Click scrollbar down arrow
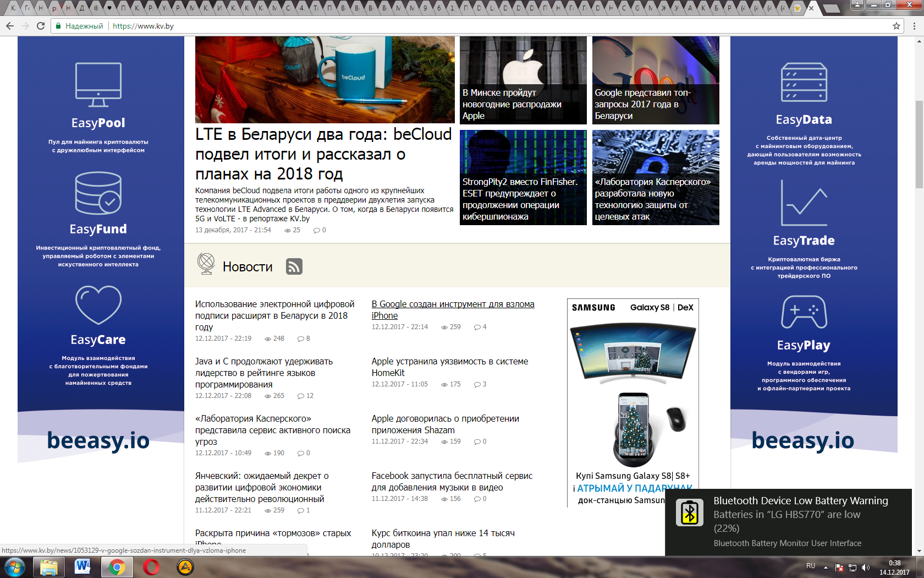 [919, 551]
